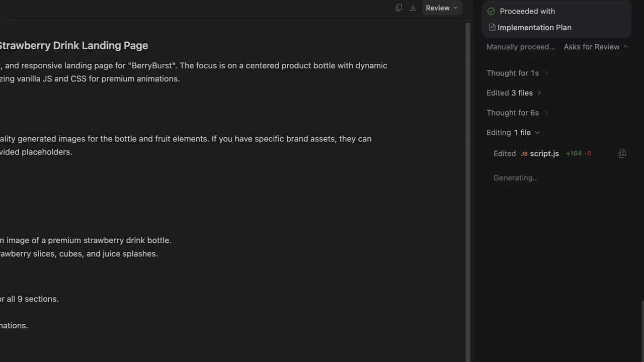Click the Manually proceed... label
Image resolution: width=644 pixels, height=362 pixels.
click(x=521, y=47)
